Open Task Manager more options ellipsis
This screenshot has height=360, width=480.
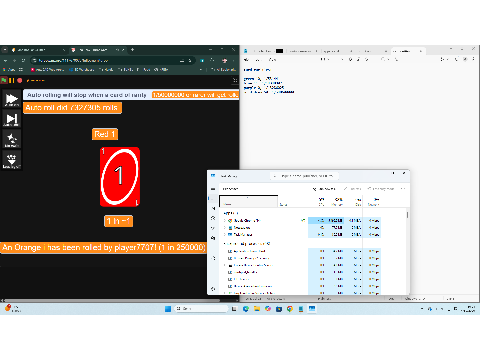[x=403, y=189]
